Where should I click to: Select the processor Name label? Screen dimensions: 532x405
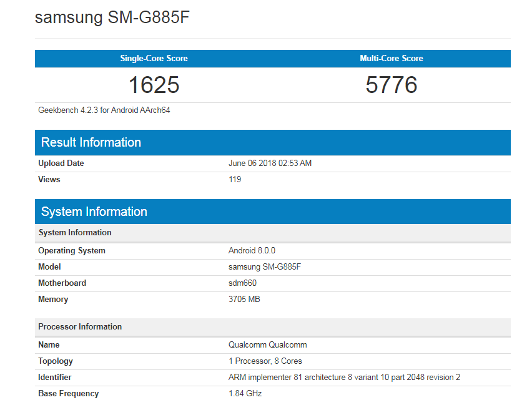(x=49, y=345)
